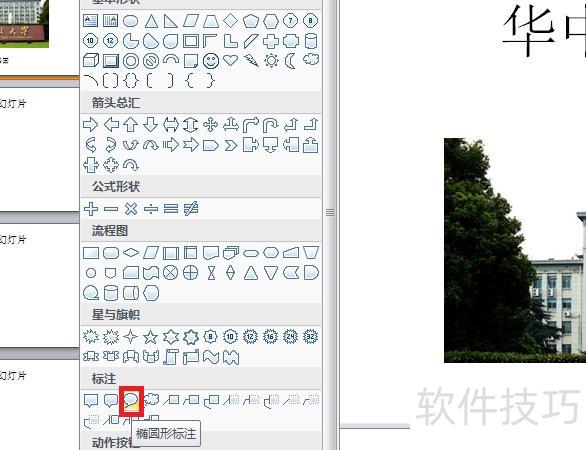Select the cloud callout shape
This screenshot has height=450, width=586.
[x=151, y=400]
